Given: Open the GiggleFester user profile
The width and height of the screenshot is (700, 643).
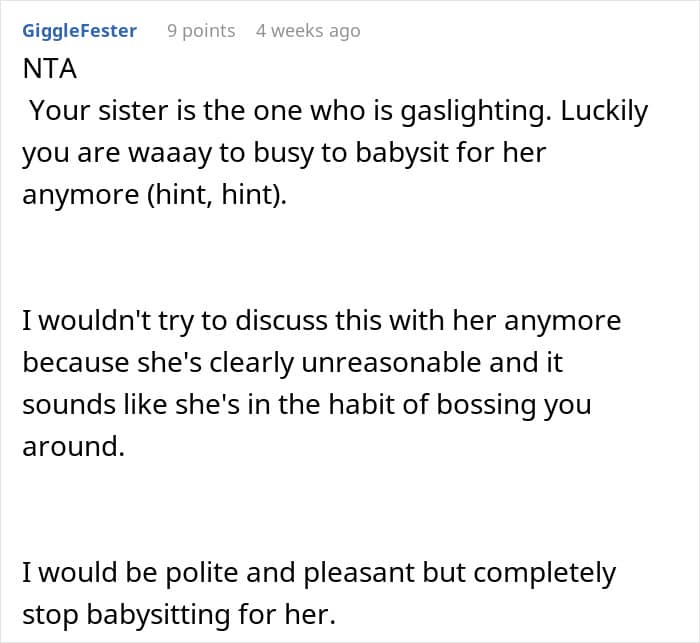Looking at the screenshot, I should pyautogui.click(x=79, y=30).
